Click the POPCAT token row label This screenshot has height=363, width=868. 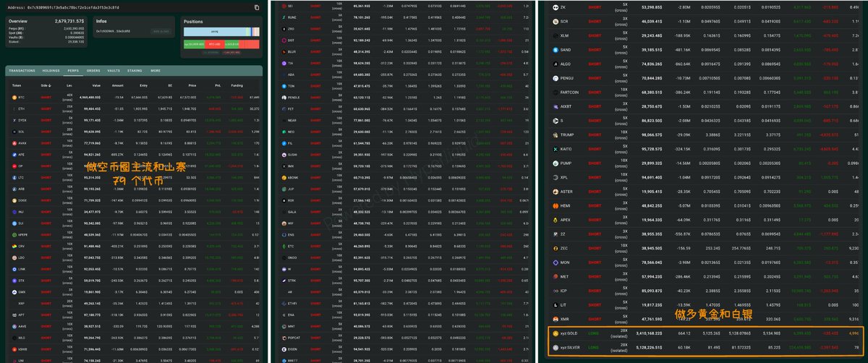pos(295,337)
